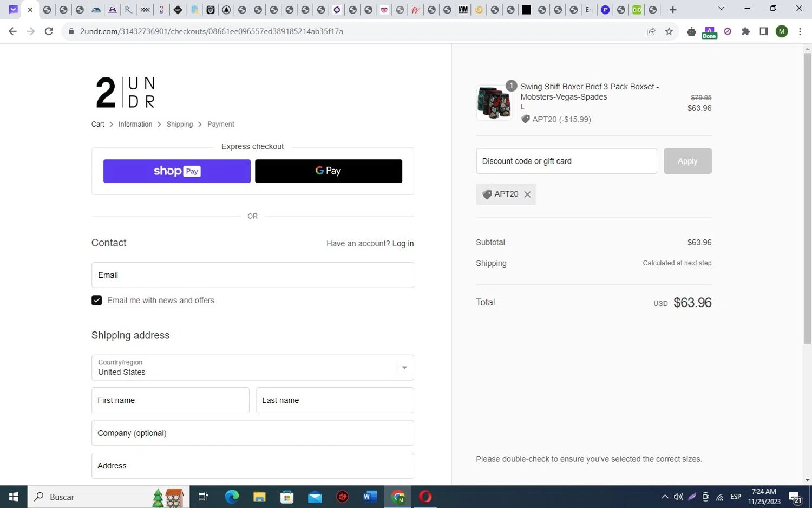Open the Mail app from the taskbar
Screen dimensions: 812x508
[315, 496]
